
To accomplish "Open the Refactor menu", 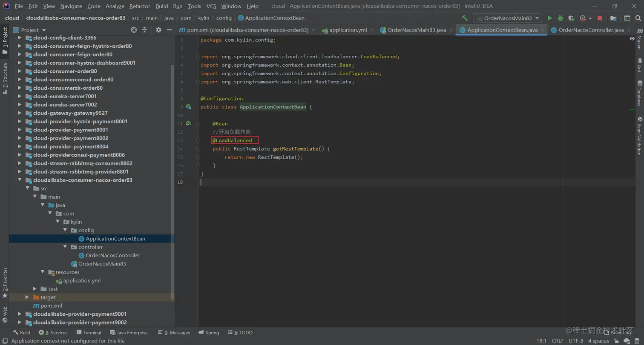I will coord(140,6).
